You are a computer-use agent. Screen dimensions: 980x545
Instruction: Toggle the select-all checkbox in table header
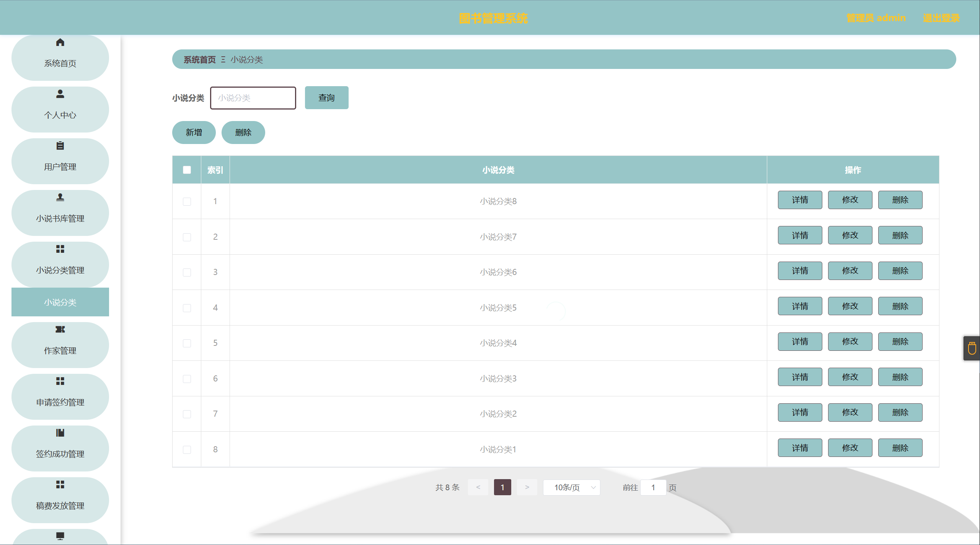click(x=187, y=170)
